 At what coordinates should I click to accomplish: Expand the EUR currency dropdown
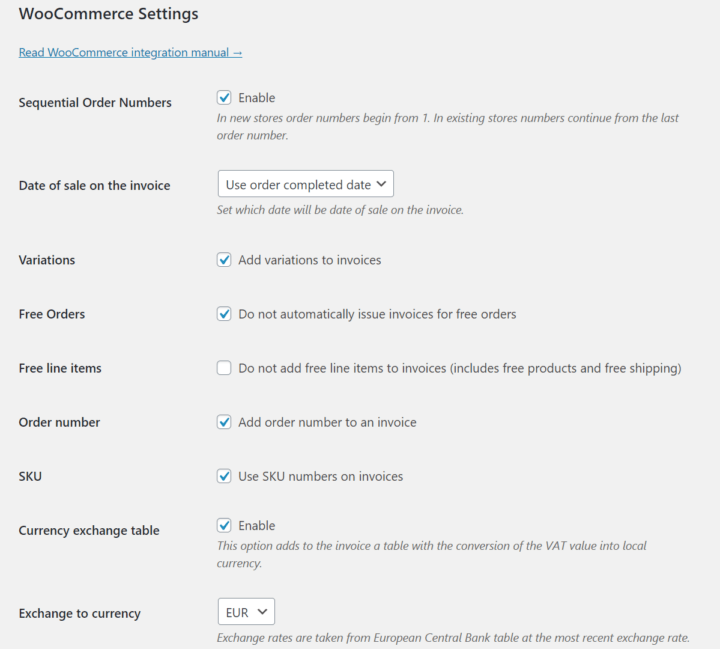coord(246,612)
